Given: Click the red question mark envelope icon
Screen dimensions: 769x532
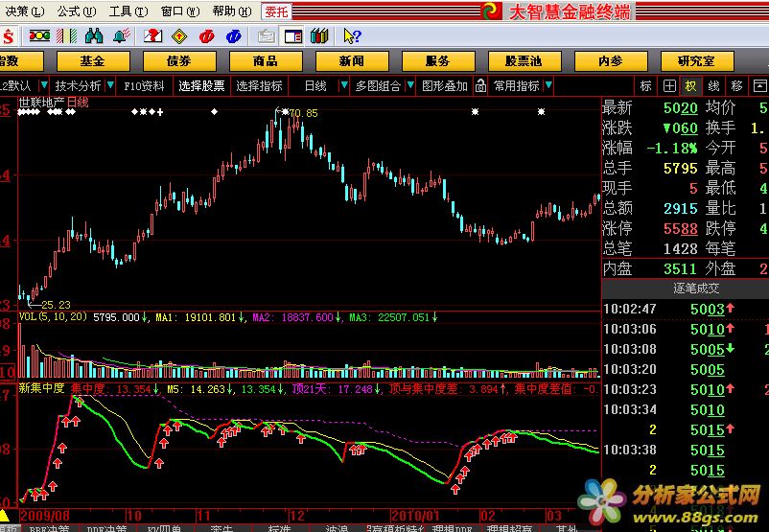Looking at the screenshot, I should [153, 36].
